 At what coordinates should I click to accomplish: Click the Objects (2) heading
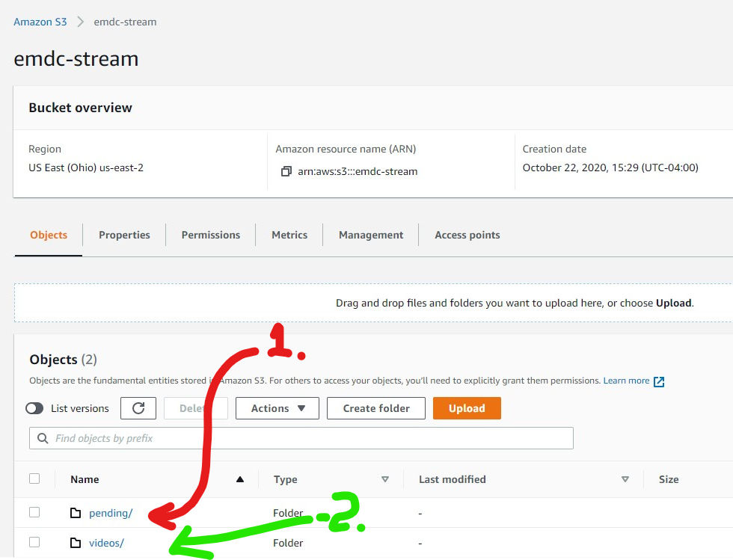click(63, 360)
